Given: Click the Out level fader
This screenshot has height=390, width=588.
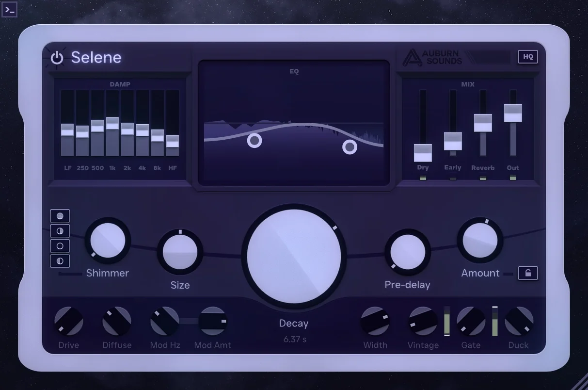Looking at the screenshot, I should (513, 113).
